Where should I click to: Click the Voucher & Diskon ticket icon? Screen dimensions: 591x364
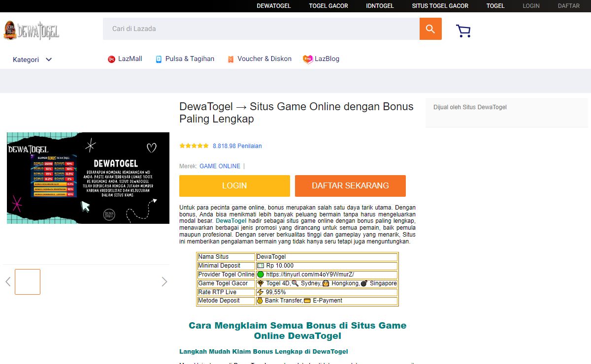pyautogui.click(x=230, y=60)
